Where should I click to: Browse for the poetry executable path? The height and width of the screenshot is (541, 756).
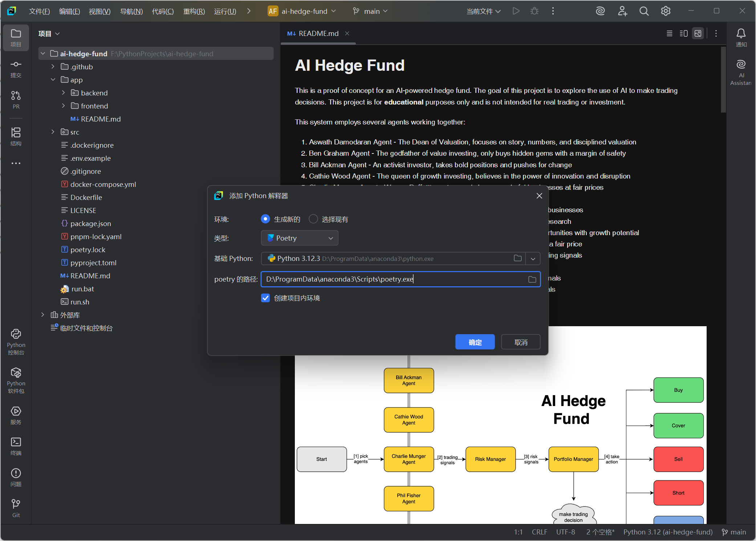[x=532, y=279]
